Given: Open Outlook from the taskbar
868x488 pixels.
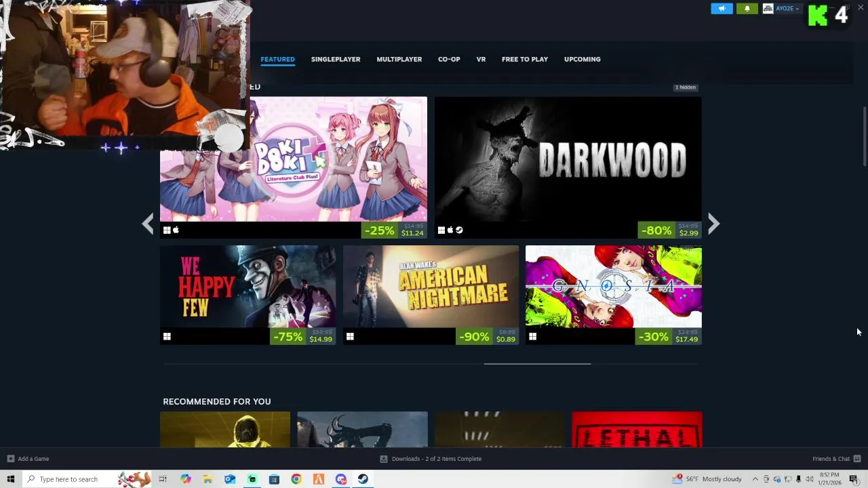Looking at the screenshot, I should tap(230, 479).
